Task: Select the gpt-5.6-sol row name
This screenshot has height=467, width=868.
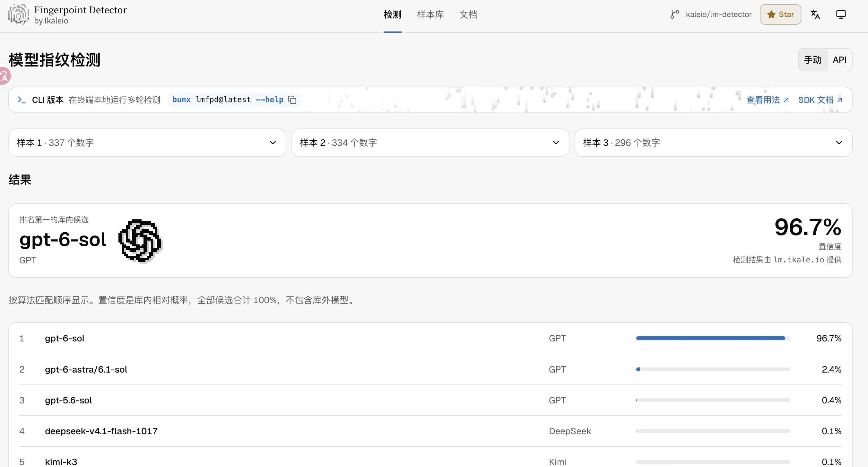Action: point(68,400)
